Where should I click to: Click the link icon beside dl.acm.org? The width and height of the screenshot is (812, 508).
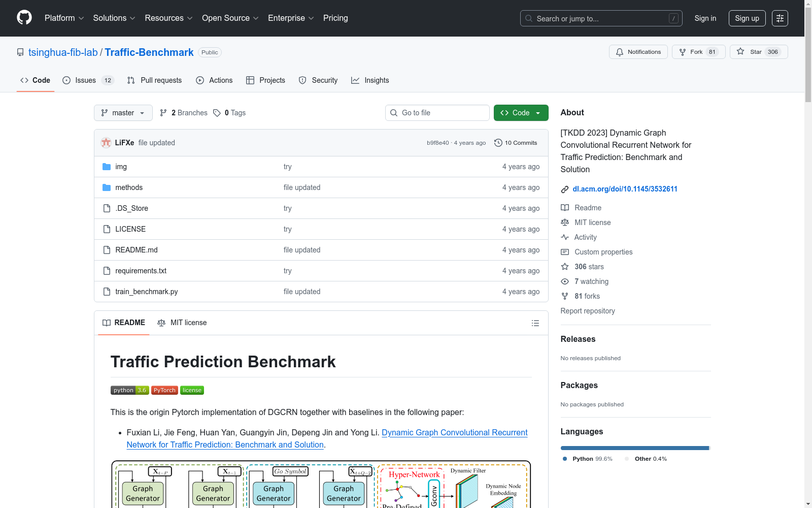[x=565, y=189]
